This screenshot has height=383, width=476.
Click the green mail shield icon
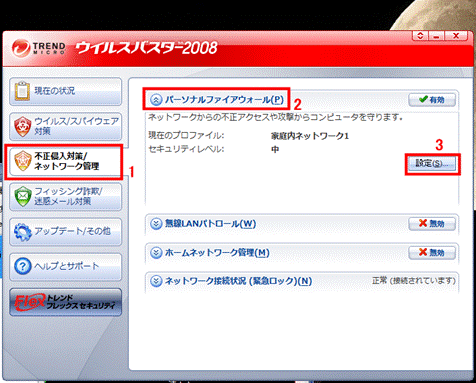click(23, 196)
